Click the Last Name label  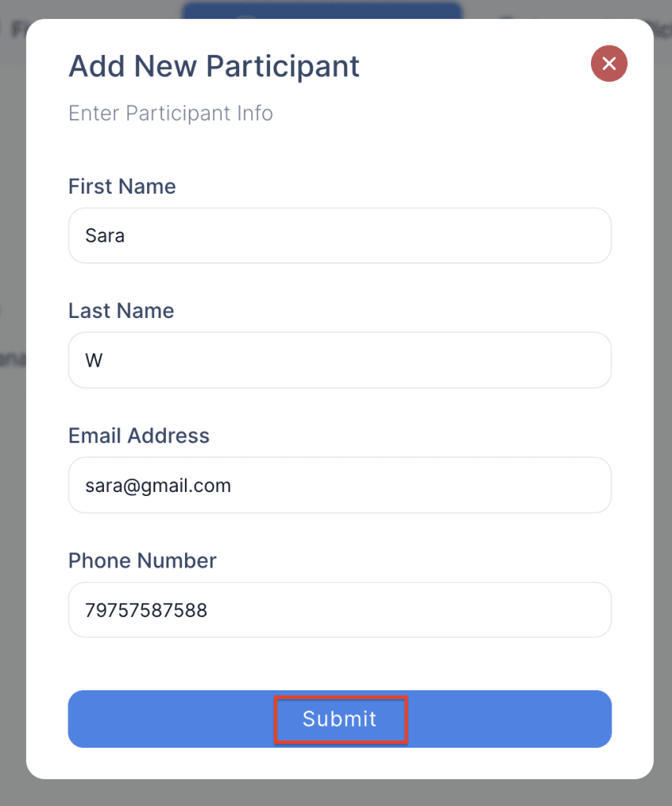(x=121, y=311)
